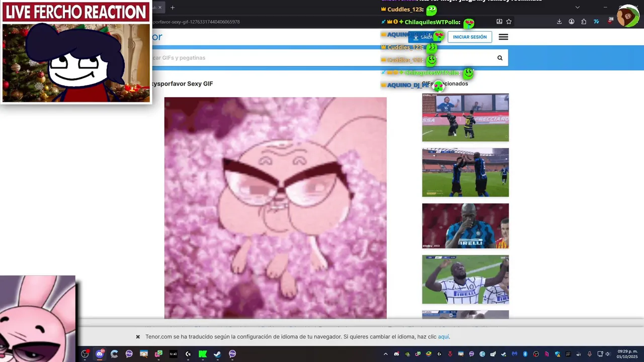
Task: Click the install-page icon in the address bar
Action: (x=499, y=22)
